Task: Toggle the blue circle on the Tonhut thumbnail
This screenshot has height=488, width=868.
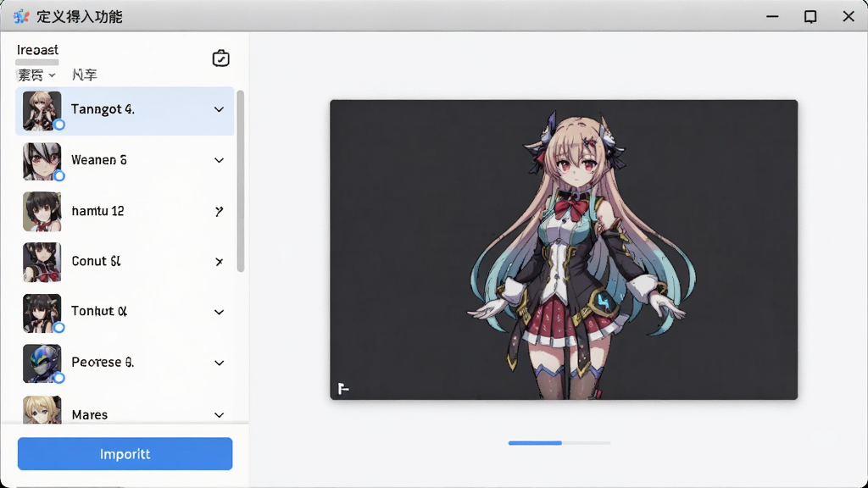Action: click(59, 328)
